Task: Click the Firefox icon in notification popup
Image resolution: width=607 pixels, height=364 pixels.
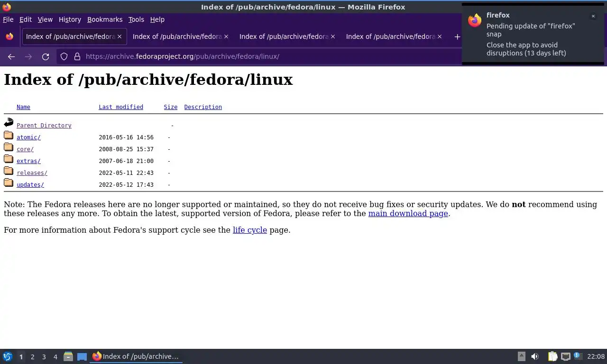Action: tap(475, 20)
